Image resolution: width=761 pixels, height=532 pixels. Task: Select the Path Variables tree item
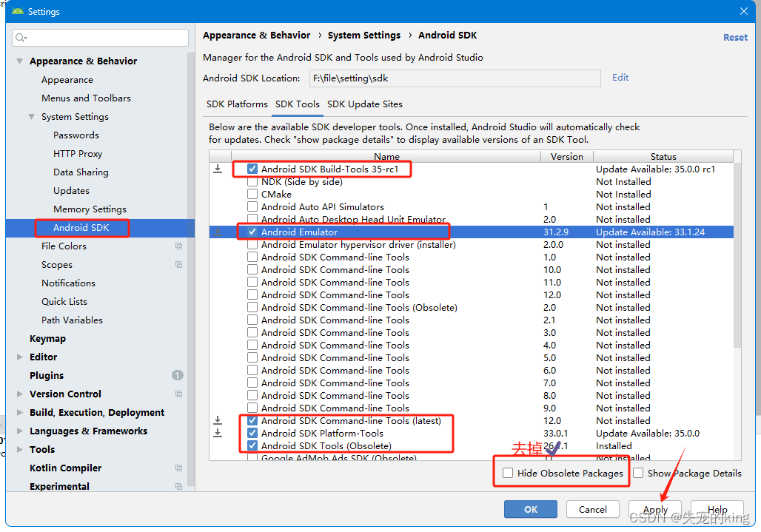click(72, 320)
